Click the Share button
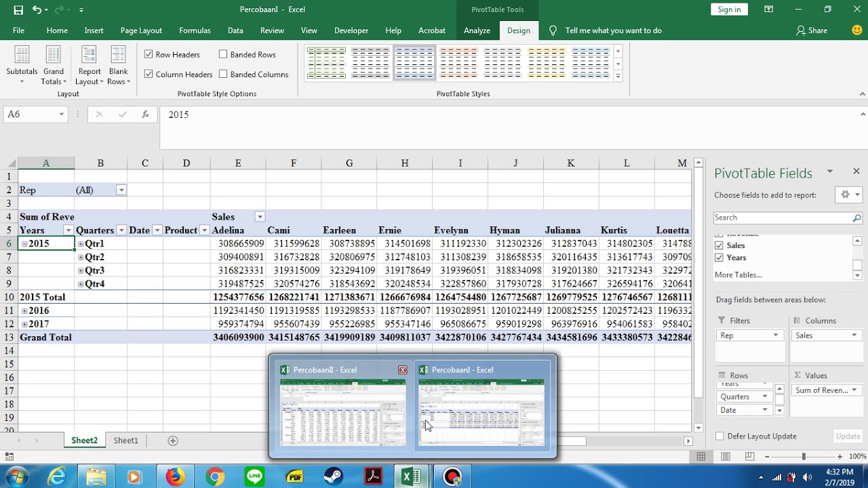 (x=812, y=30)
